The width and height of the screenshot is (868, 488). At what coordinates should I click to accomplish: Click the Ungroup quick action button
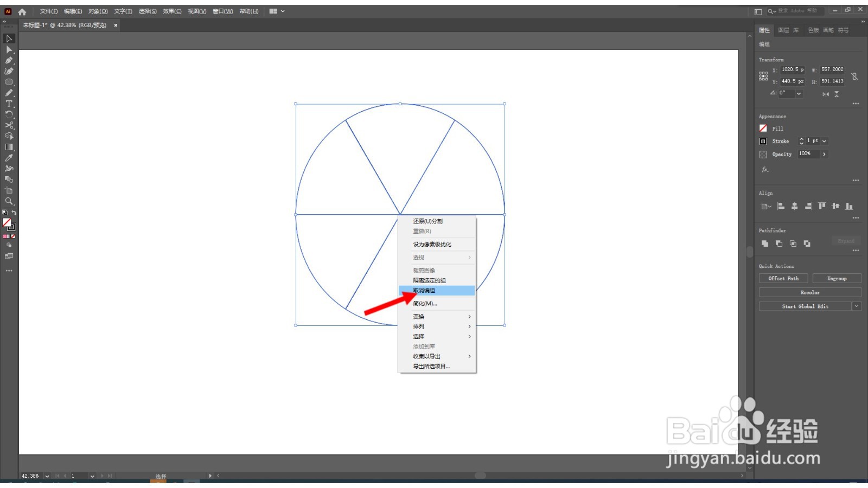837,279
